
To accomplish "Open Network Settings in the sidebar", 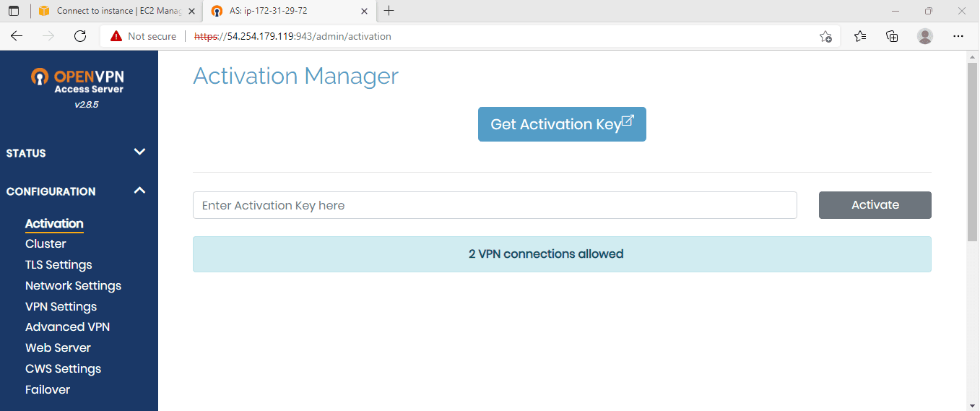I will tap(73, 286).
